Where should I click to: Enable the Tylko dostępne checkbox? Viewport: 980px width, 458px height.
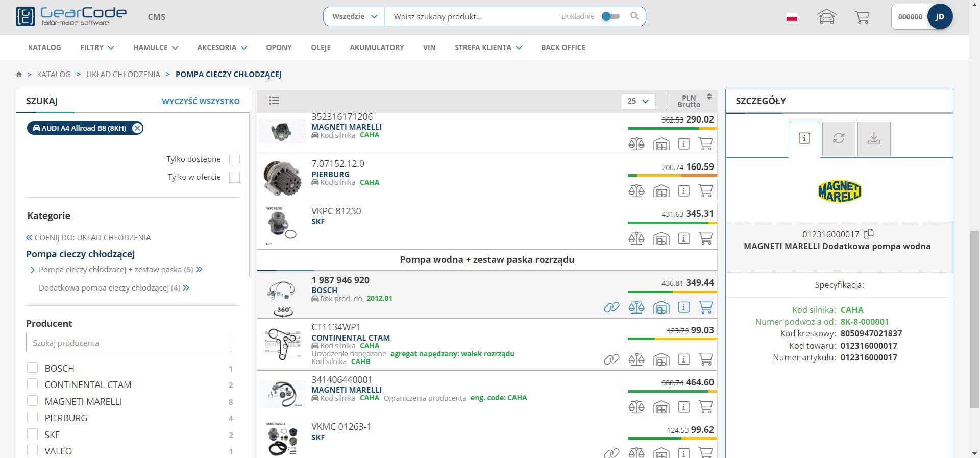click(x=234, y=159)
